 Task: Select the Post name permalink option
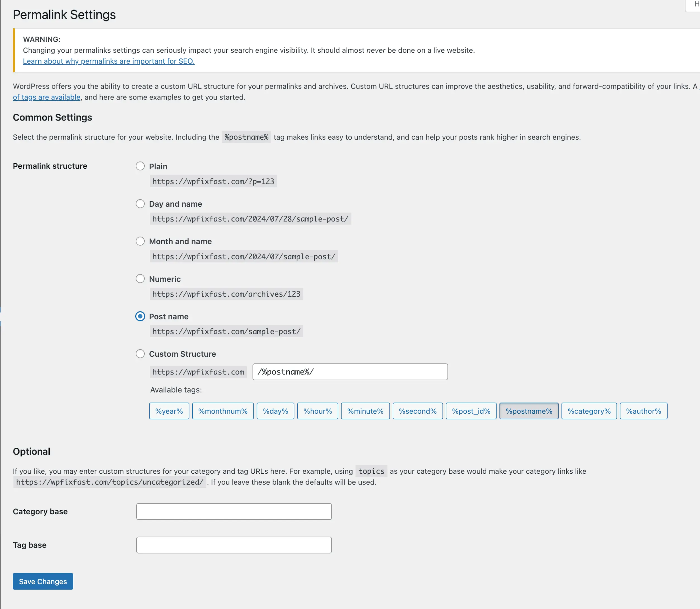point(140,316)
